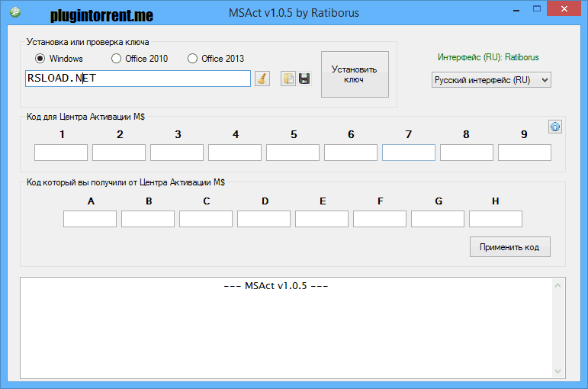Click activation code field 7
The image size is (588, 389).
pos(409,153)
